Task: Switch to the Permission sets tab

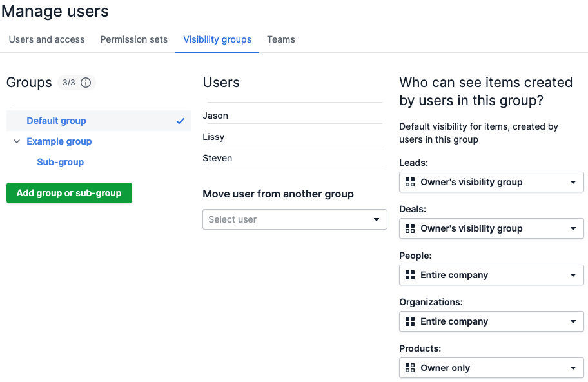Action: click(133, 39)
